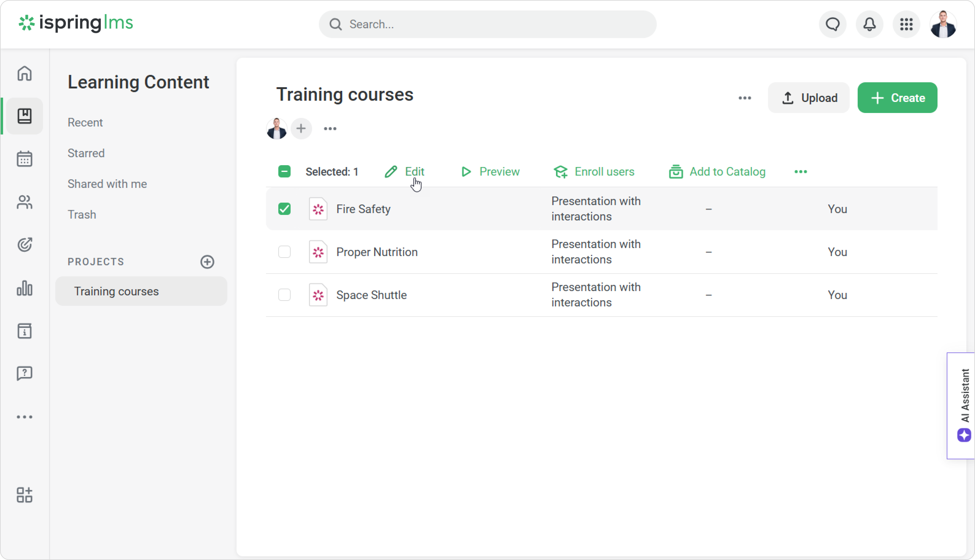Open the reports bar chart icon

tap(24, 288)
